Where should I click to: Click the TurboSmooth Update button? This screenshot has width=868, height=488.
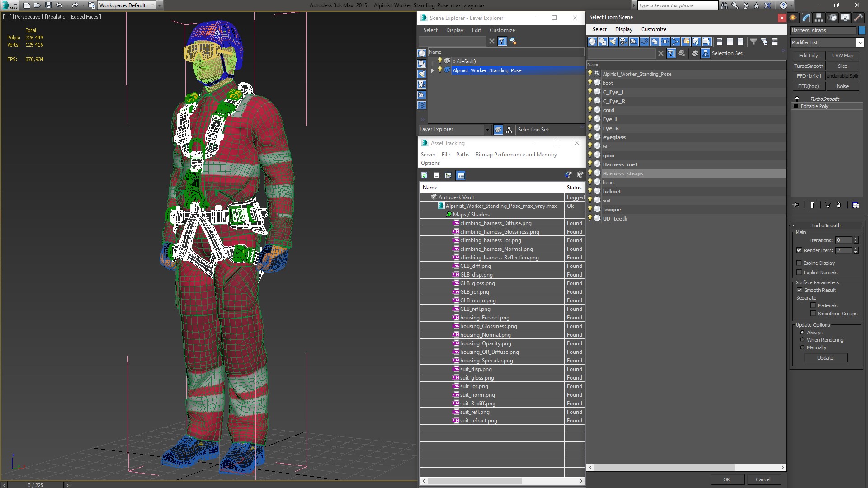(x=825, y=358)
